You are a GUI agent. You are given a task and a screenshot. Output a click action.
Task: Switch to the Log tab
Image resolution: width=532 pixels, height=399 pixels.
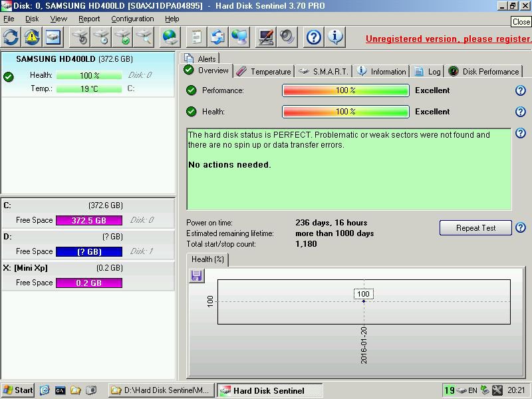(428, 72)
